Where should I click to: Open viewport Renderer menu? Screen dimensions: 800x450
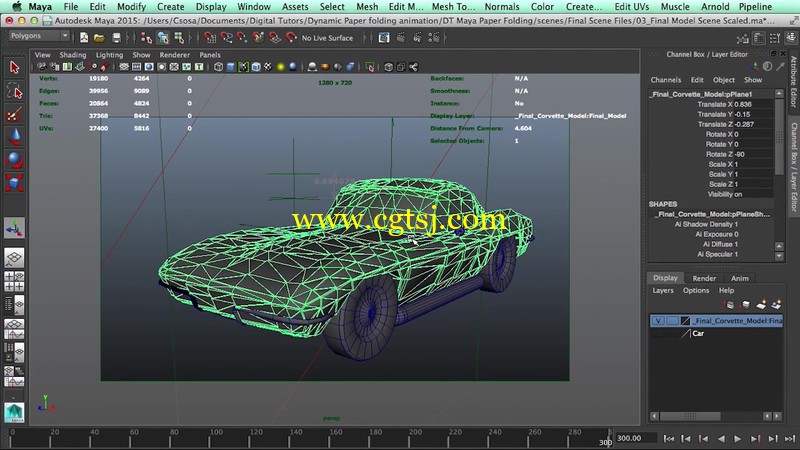174,55
